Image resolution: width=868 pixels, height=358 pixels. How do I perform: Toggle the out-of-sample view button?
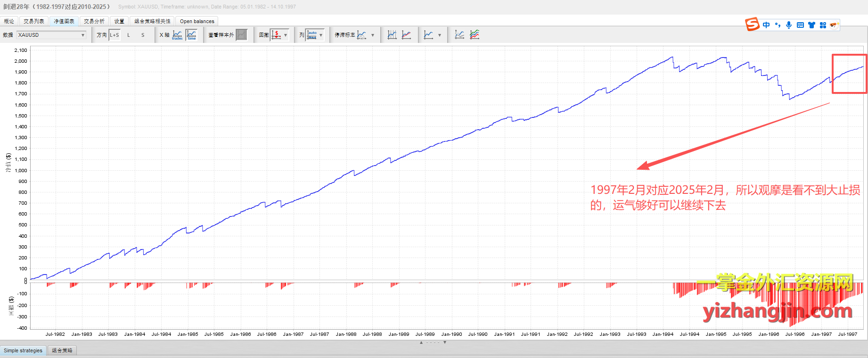click(x=241, y=35)
